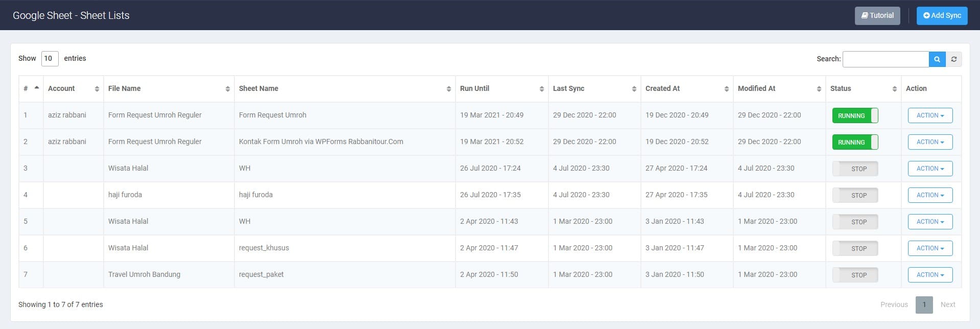The image size is (980, 329).
Task: Click the refresh icon beside search
Action: point(954,59)
